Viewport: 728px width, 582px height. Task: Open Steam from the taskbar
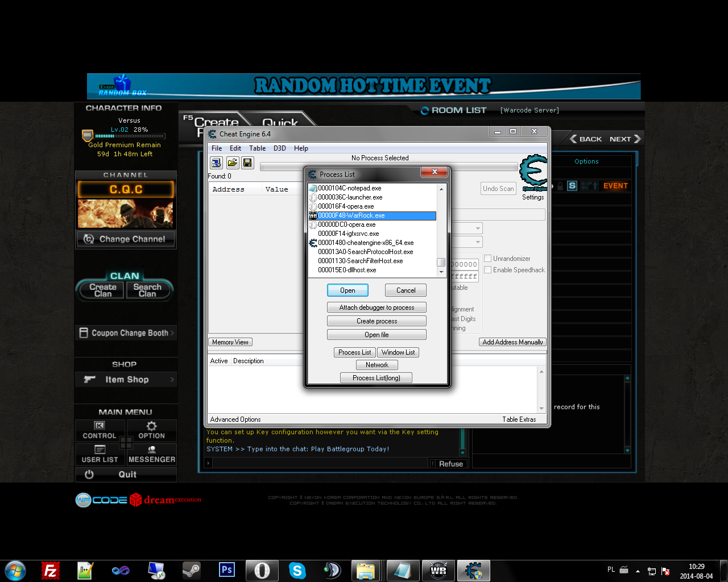191,570
